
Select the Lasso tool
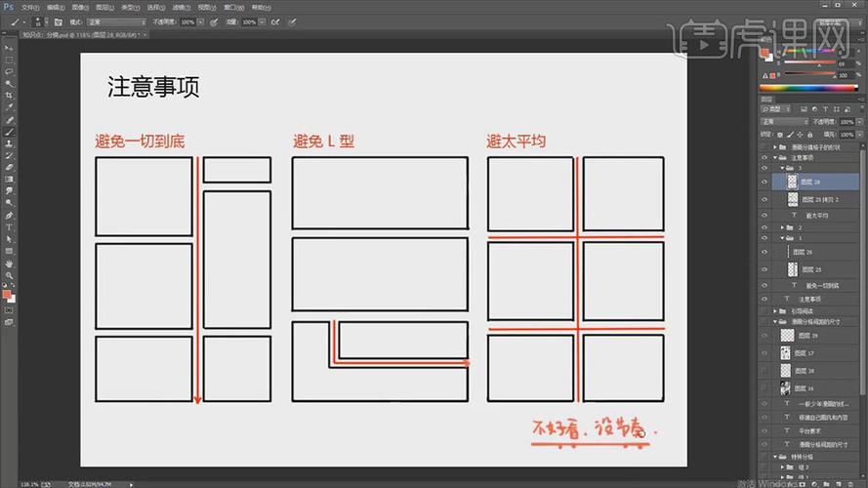point(10,72)
